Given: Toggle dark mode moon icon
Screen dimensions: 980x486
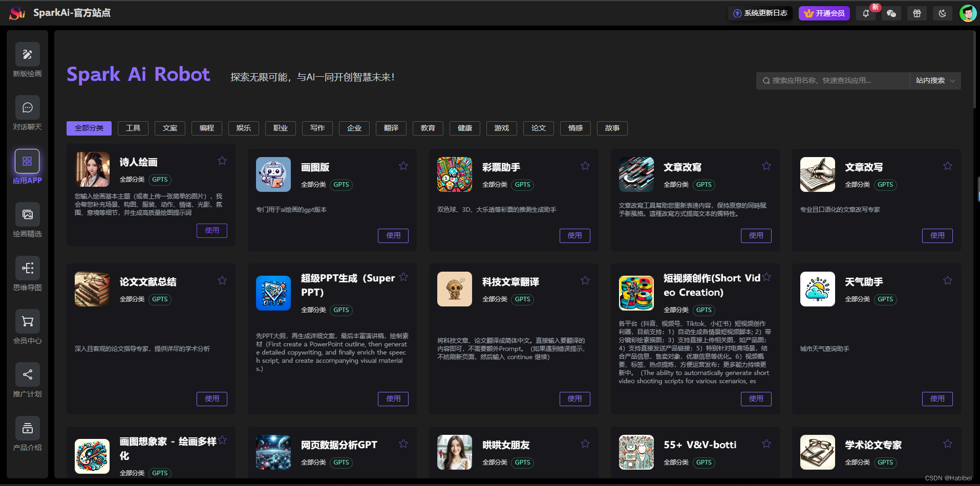Looking at the screenshot, I should tap(943, 13).
